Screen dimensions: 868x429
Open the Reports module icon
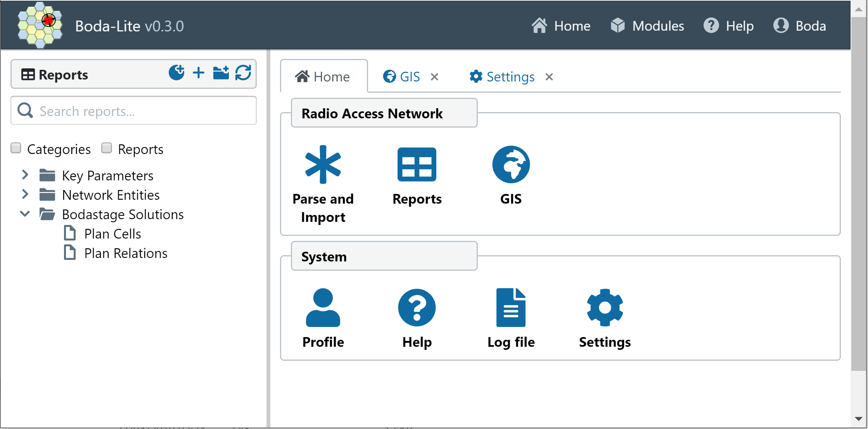point(417,164)
